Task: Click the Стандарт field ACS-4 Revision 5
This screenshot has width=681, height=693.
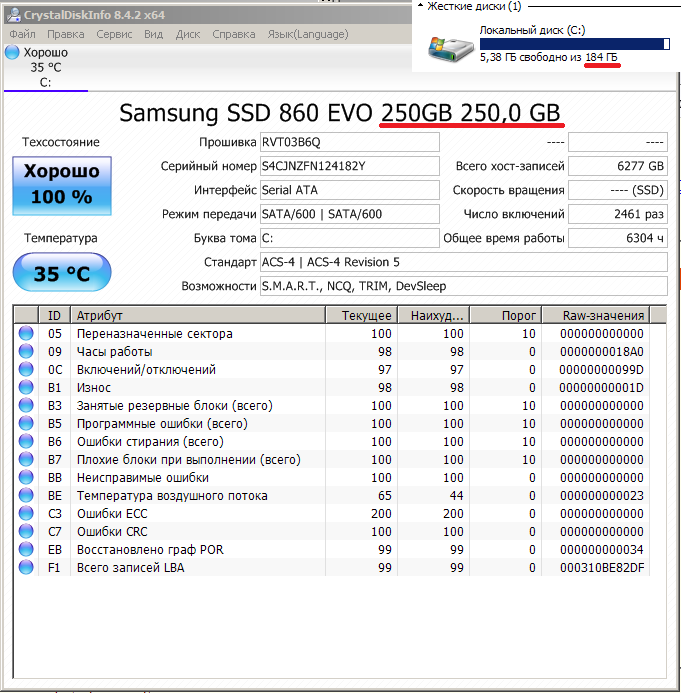Action: coord(464,262)
